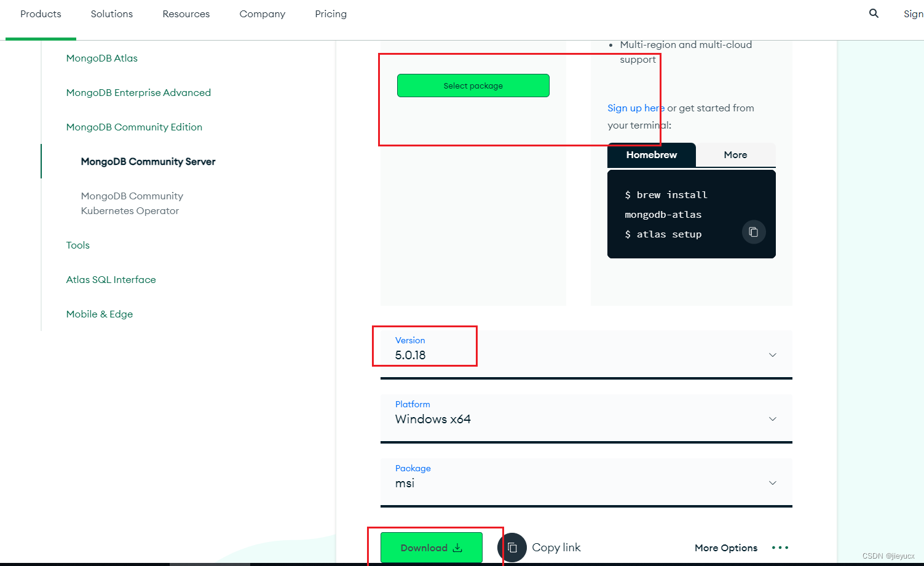Click the version value 5.0.18
This screenshot has height=566, width=924.
(411, 355)
